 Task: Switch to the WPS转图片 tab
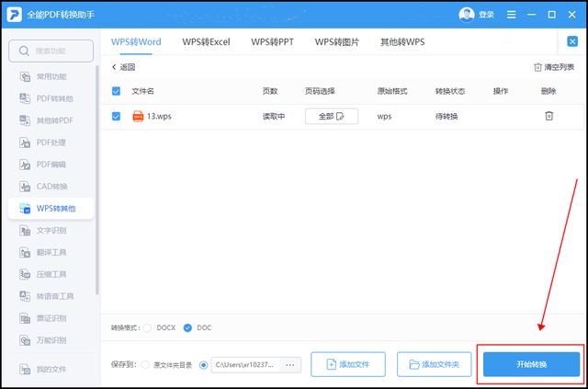[337, 41]
